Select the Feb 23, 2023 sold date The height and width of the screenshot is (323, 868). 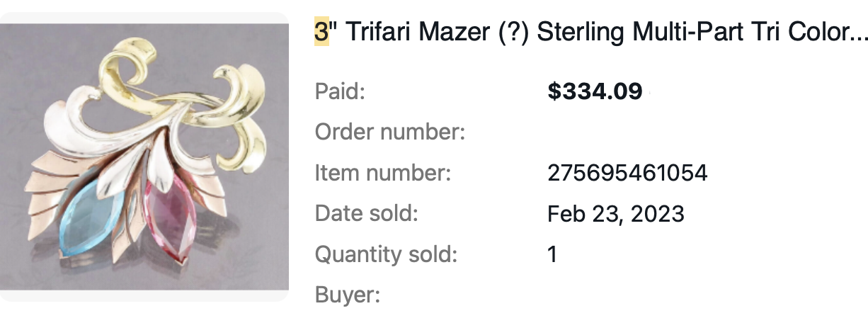pos(616,213)
